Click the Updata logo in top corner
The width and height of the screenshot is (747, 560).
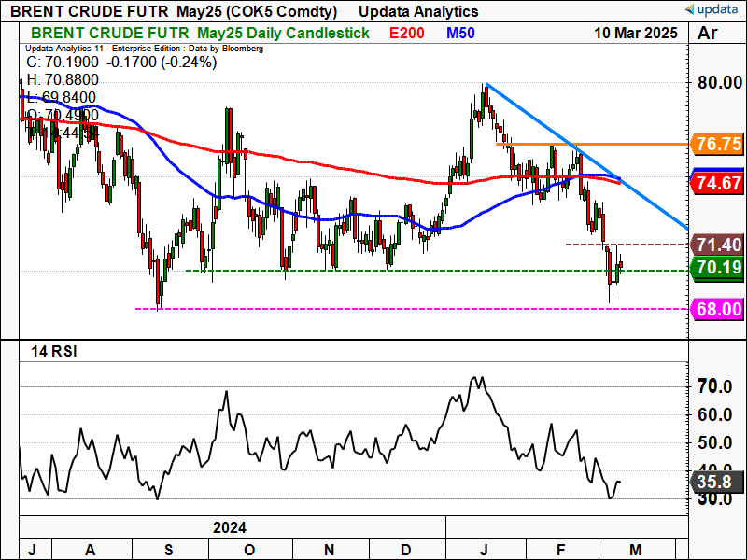pos(714,10)
